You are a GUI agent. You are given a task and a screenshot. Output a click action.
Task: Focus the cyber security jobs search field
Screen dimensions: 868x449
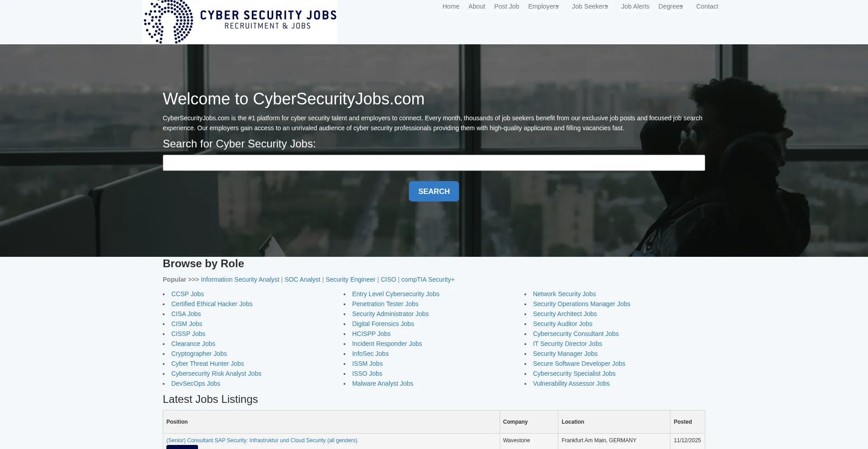point(434,163)
